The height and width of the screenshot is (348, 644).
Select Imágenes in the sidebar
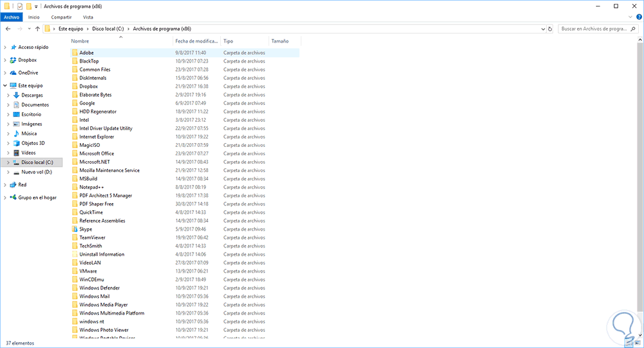point(32,124)
